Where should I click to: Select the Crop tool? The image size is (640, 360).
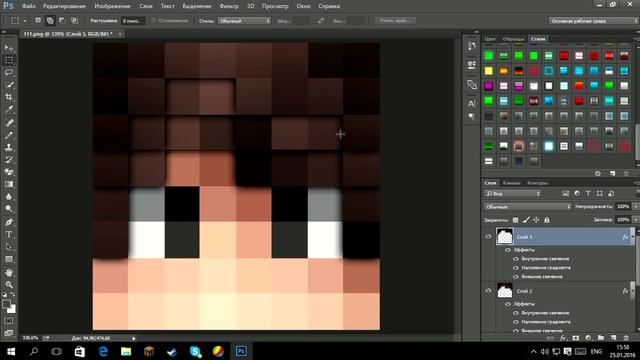(9, 98)
